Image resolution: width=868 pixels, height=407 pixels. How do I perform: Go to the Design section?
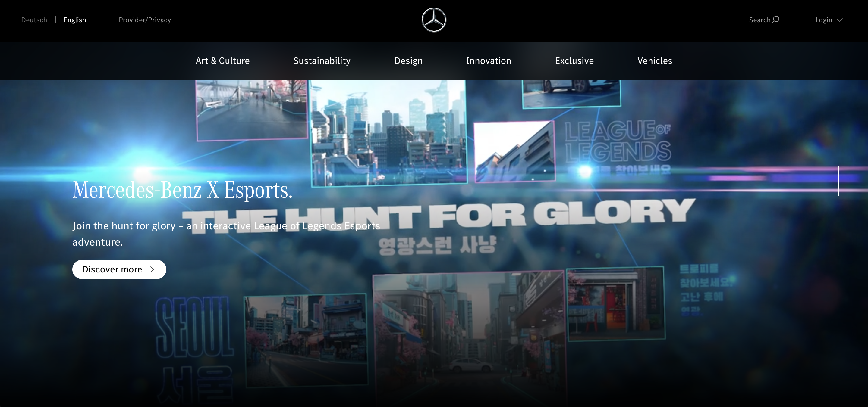pos(408,61)
